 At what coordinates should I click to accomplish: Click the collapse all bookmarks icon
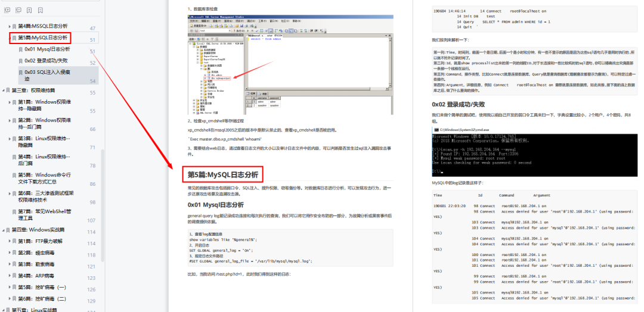click(18, 10)
